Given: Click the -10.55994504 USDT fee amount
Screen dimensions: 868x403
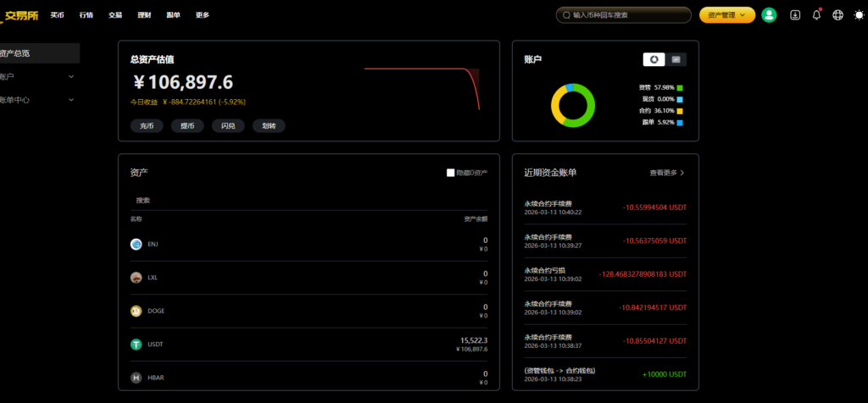Looking at the screenshot, I should (x=655, y=208).
